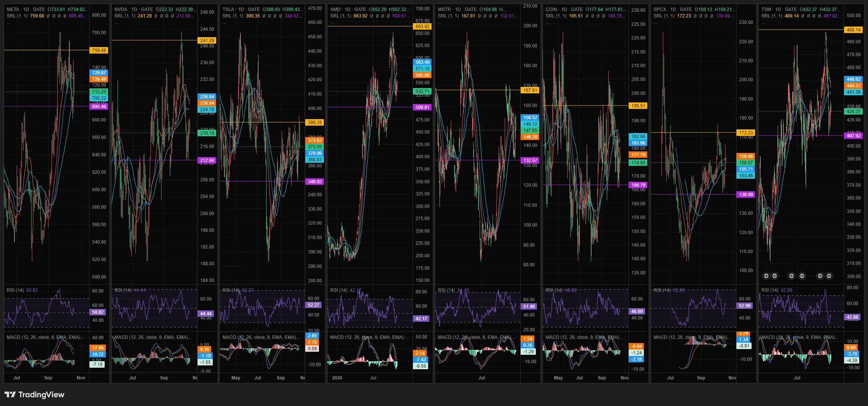Click the yellow 489.14 price label on TSM
The width and height of the screenshot is (868, 406).
(x=854, y=30)
